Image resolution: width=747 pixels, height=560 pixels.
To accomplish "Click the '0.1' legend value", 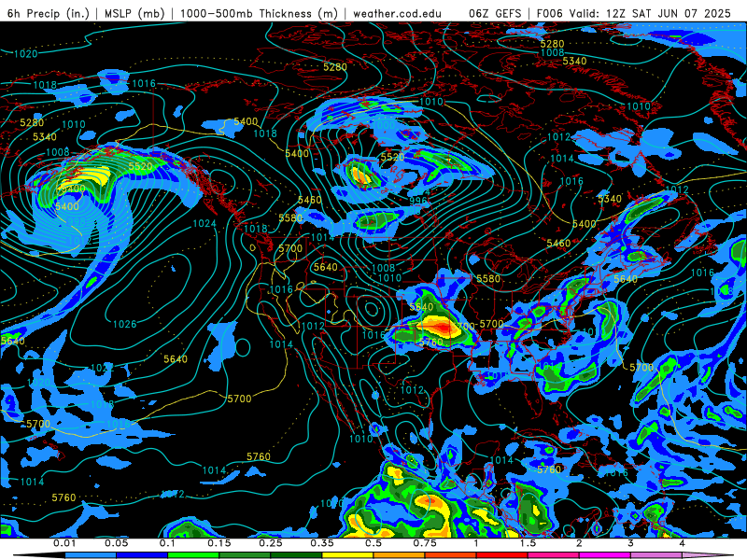I will (168, 543).
